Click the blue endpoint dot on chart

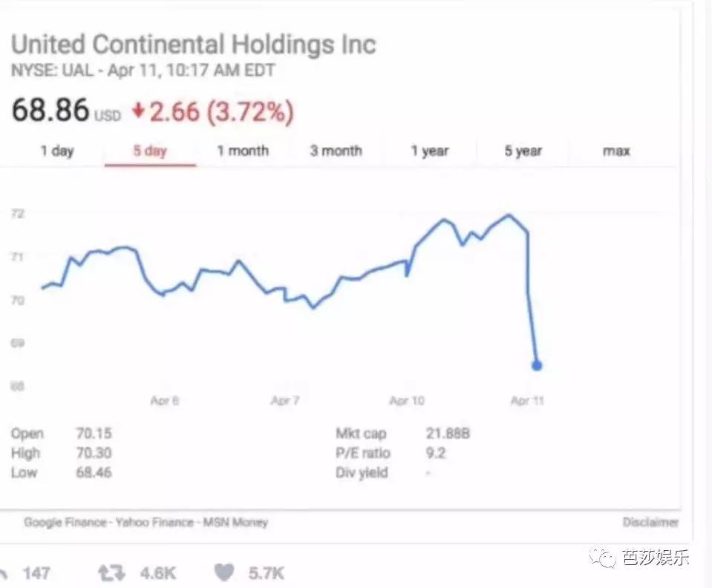pyautogui.click(x=537, y=365)
